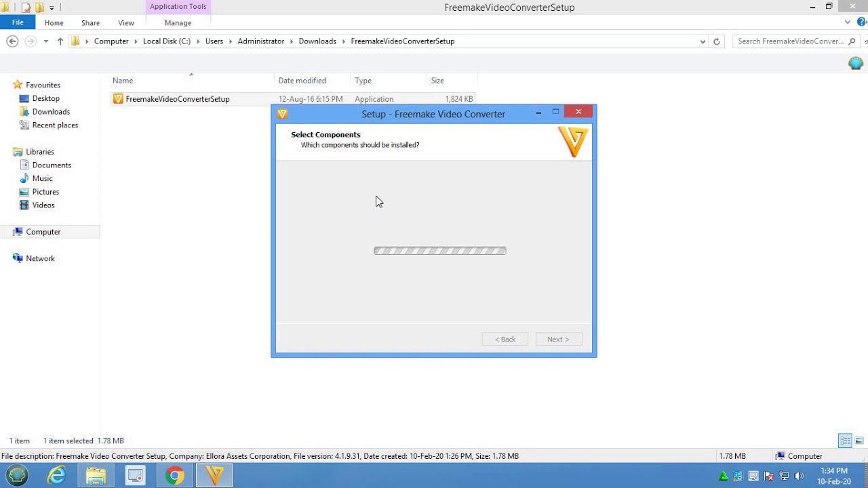Switch to the Share ribbon tab
868x488 pixels.
[90, 23]
